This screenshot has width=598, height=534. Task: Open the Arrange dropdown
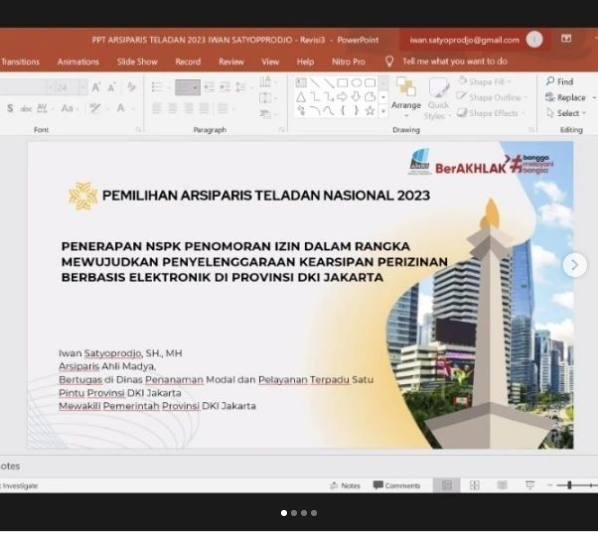[x=406, y=98]
